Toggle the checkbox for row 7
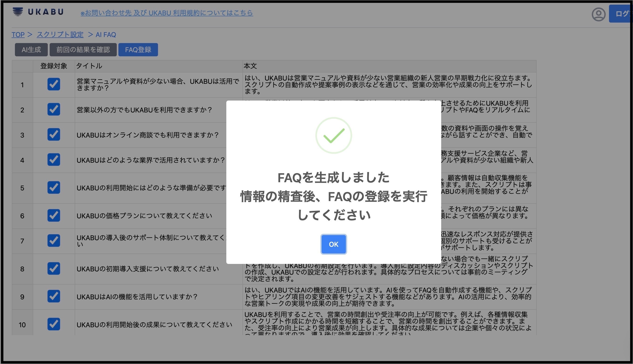Screen dimensions: 633x364 [54, 240]
